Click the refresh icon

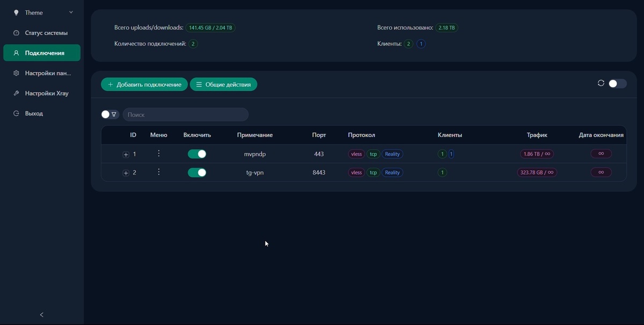(601, 83)
